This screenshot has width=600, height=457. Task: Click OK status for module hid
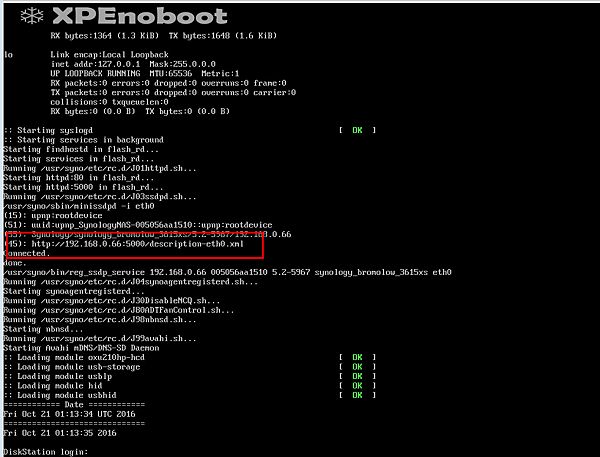pos(357,386)
